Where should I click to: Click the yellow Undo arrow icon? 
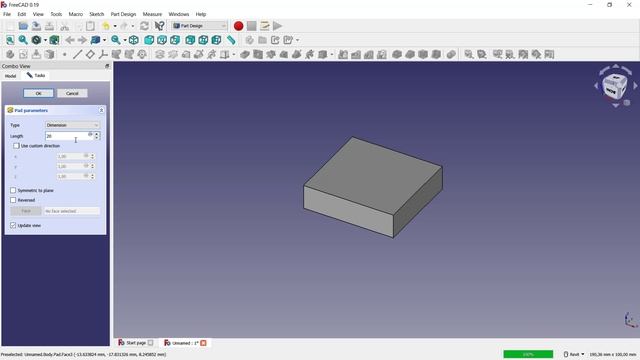pos(106,26)
